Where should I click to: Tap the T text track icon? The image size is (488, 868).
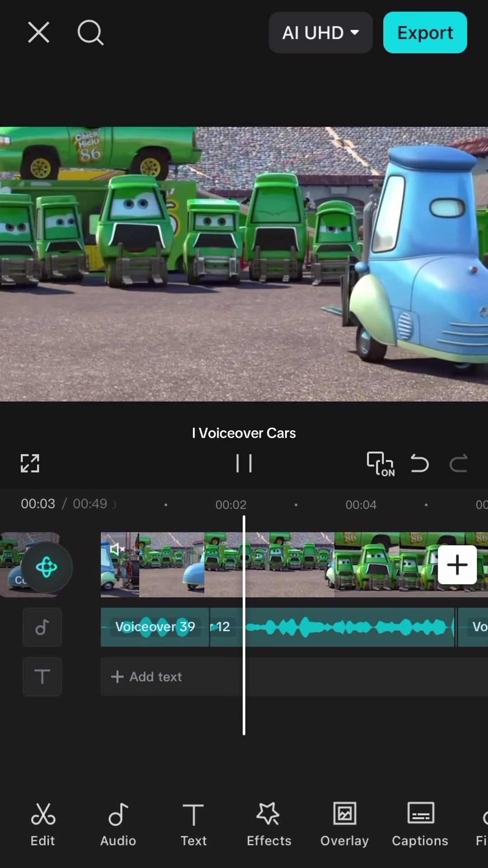tap(42, 677)
